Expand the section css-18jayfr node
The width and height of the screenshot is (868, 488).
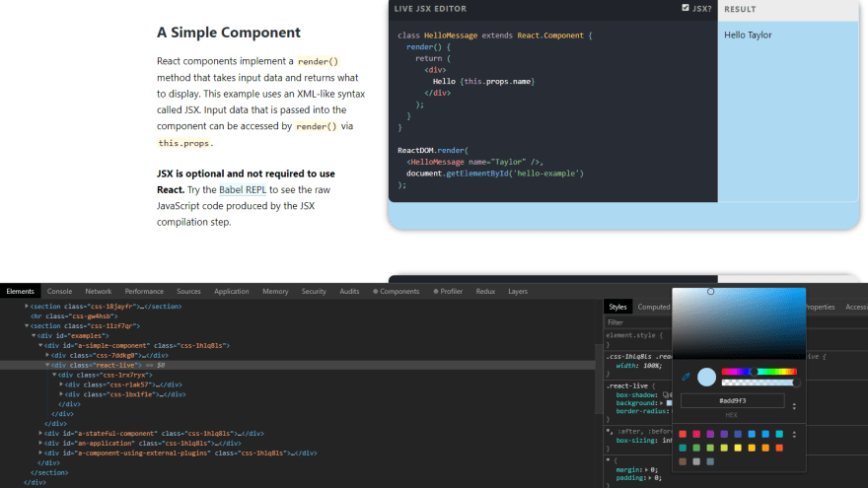point(27,306)
